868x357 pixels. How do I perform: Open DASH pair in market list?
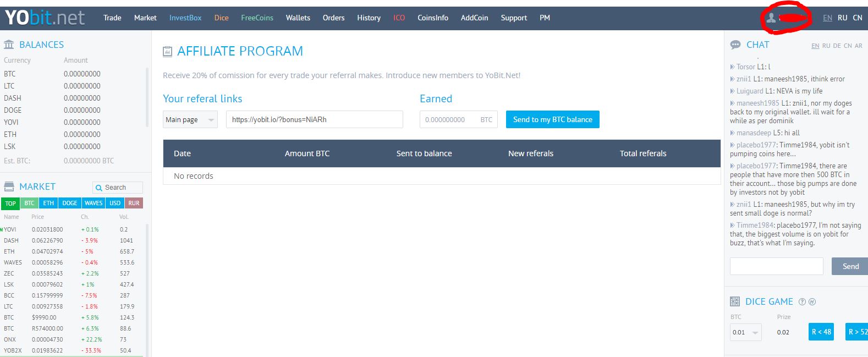pyautogui.click(x=73, y=240)
